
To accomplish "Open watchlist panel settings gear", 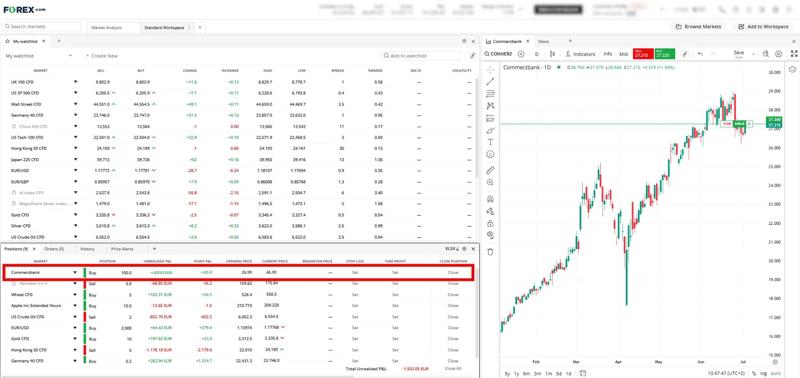I will point(464,41).
